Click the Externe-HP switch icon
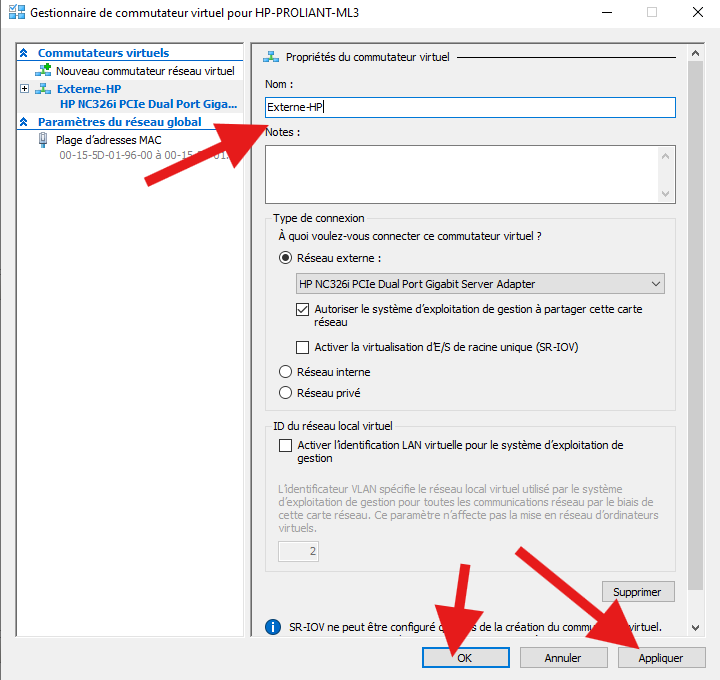The image size is (720, 680). (x=43, y=89)
